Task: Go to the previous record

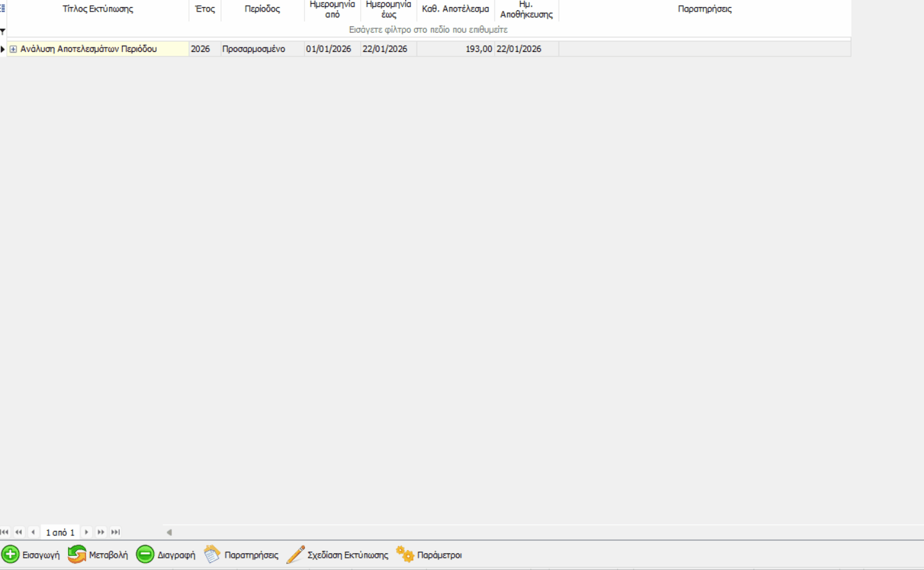Action: [x=33, y=532]
